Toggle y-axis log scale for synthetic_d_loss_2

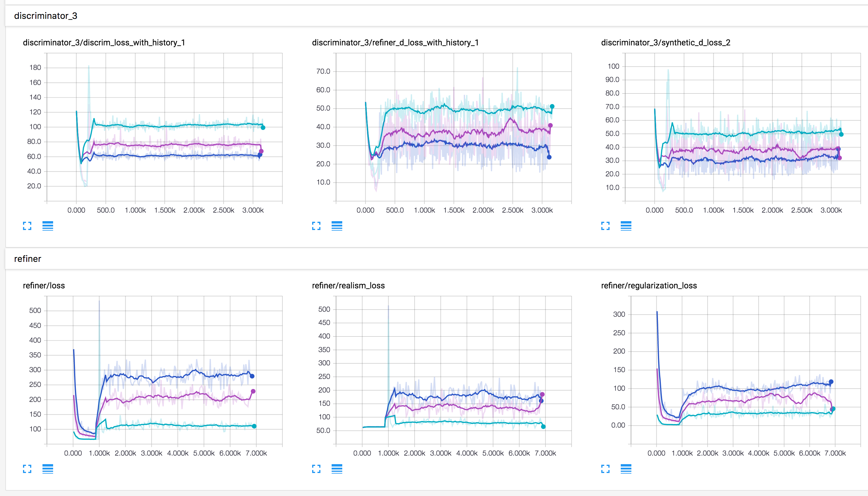[626, 226]
